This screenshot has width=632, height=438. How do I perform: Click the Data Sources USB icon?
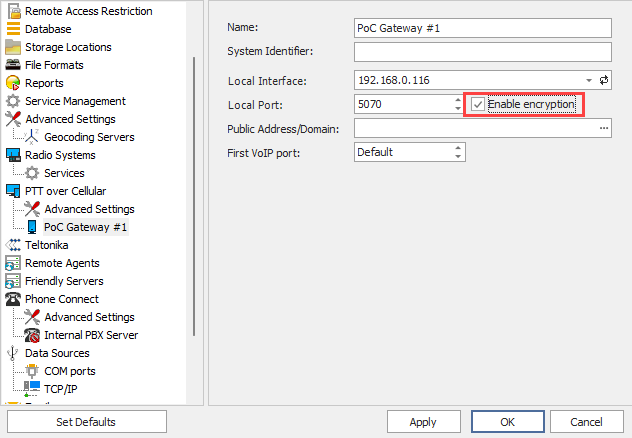[x=13, y=353]
